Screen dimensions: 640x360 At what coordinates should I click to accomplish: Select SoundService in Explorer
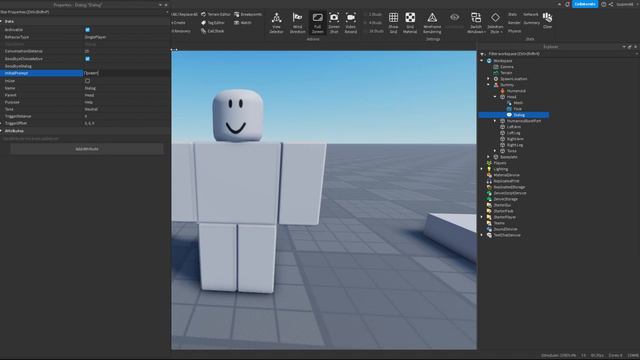click(x=505, y=229)
